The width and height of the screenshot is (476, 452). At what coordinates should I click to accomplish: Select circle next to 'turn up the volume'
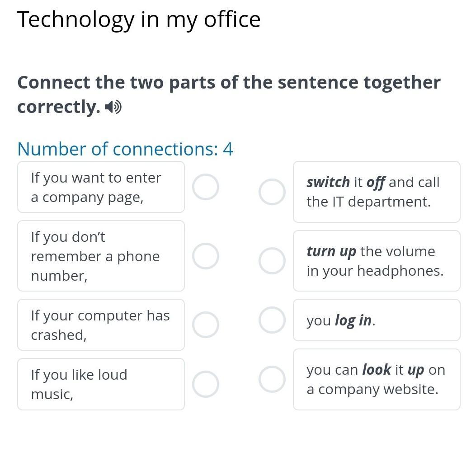[272, 261]
